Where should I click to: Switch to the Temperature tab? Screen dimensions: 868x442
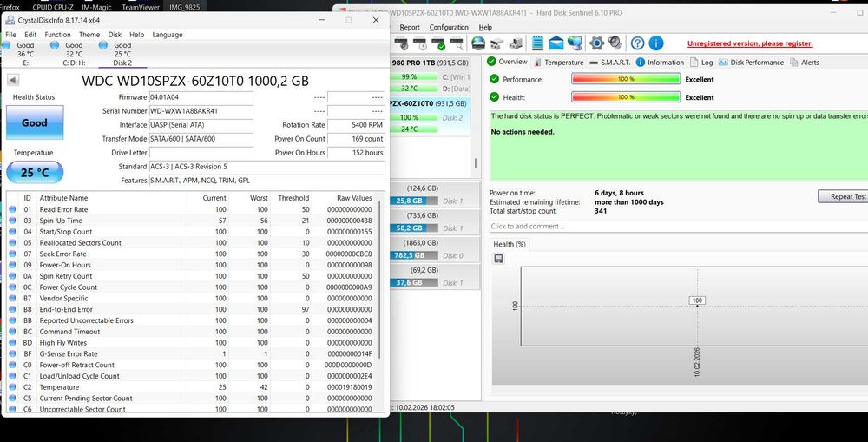click(558, 62)
